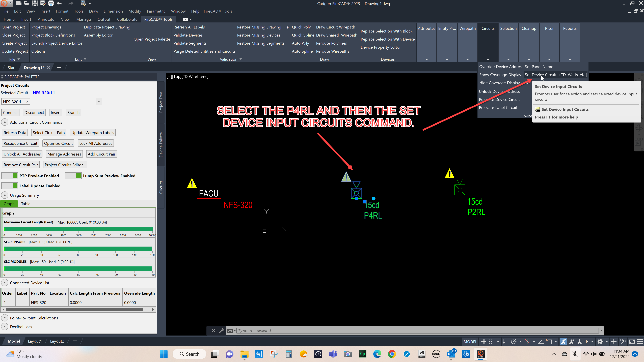Click the isolate objects shapes icon
The height and width of the screenshot is (362, 644).
[623, 342]
